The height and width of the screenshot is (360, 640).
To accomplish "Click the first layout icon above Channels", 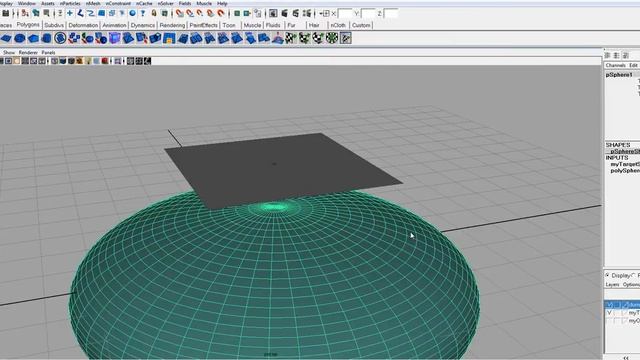I will pyautogui.click(x=607, y=55).
